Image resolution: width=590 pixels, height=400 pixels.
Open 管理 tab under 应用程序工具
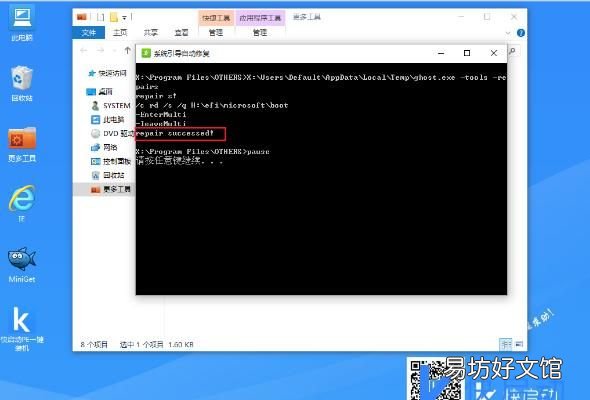[260, 33]
